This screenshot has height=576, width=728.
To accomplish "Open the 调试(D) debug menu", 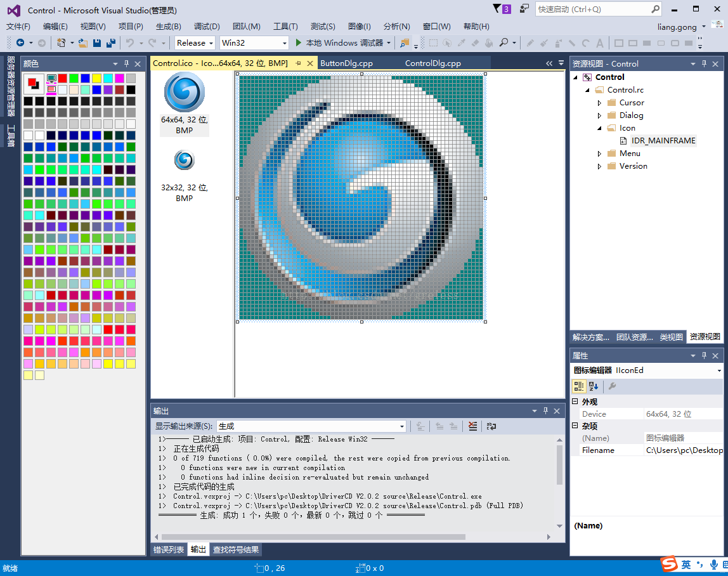I will [207, 27].
